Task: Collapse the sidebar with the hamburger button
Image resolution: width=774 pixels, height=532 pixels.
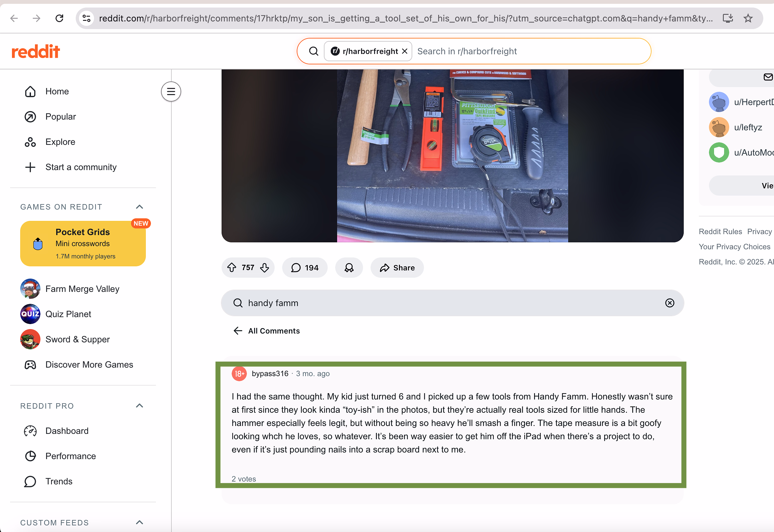Action: (171, 91)
